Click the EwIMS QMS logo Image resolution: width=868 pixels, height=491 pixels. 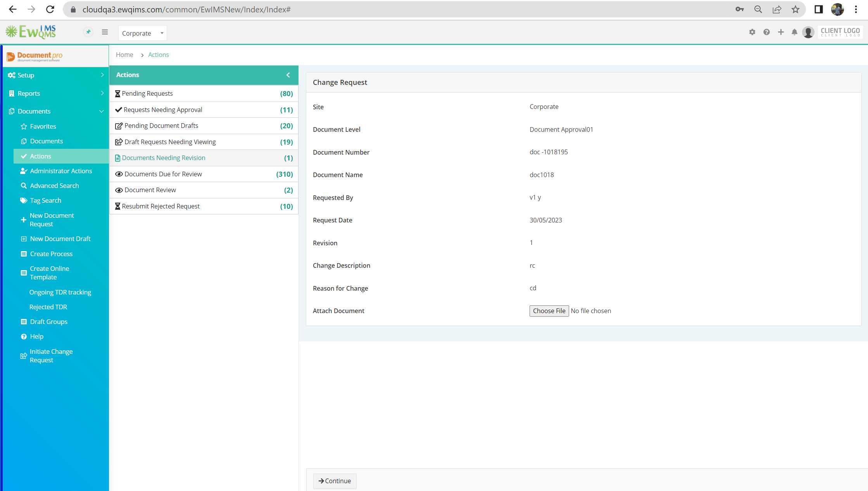point(31,32)
